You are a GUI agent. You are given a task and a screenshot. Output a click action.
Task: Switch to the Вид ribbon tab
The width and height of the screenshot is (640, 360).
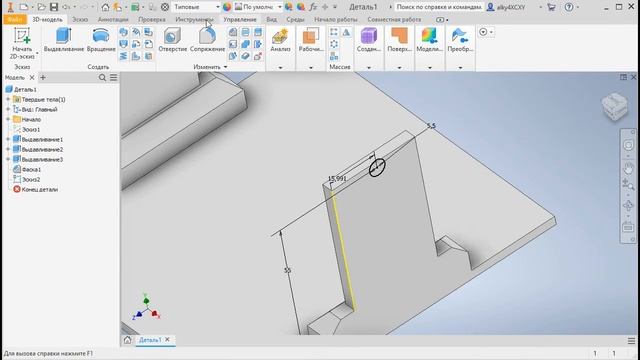coord(271,19)
